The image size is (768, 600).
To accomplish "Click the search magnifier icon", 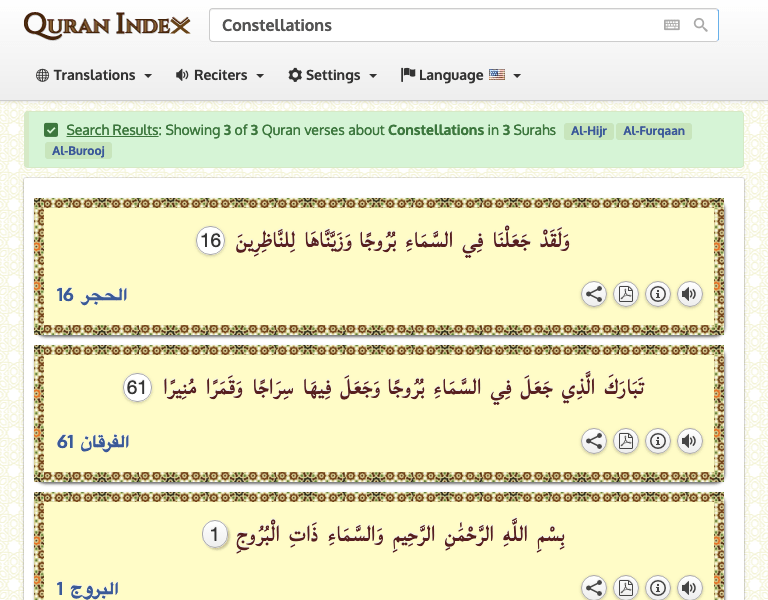I will (x=701, y=25).
